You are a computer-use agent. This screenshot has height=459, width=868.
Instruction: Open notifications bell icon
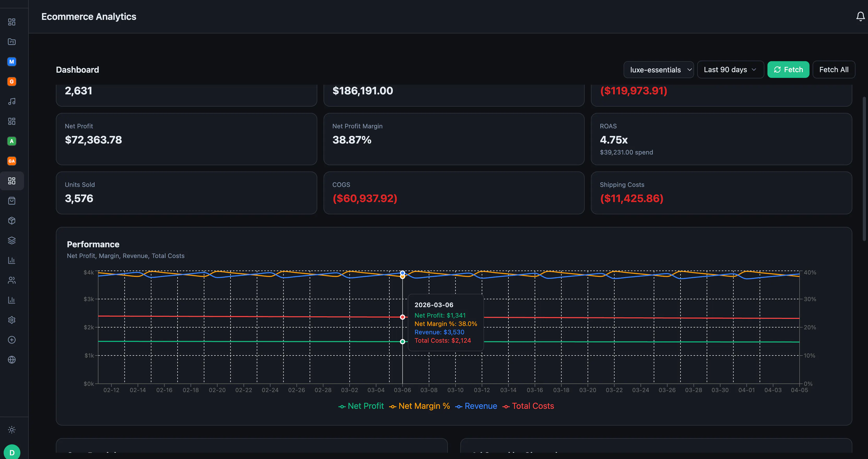pos(860,16)
